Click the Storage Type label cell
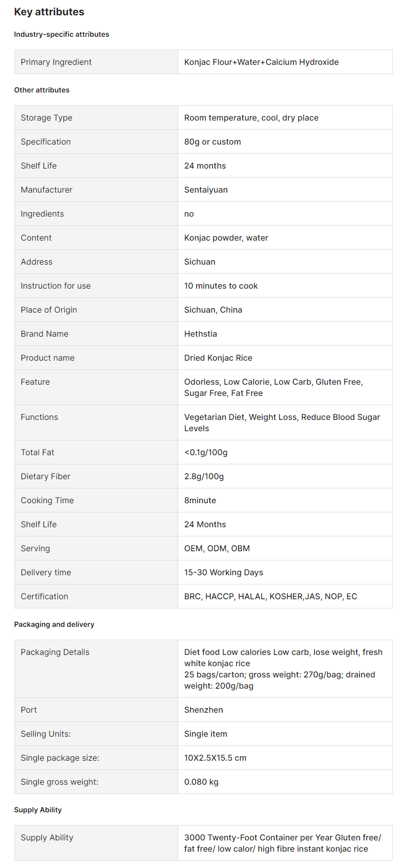401x868 pixels. point(96,118)
